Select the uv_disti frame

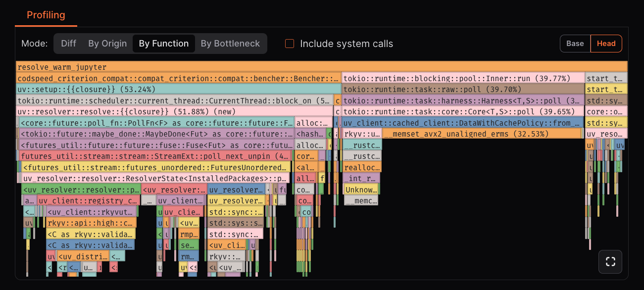(x=83, y=256)
